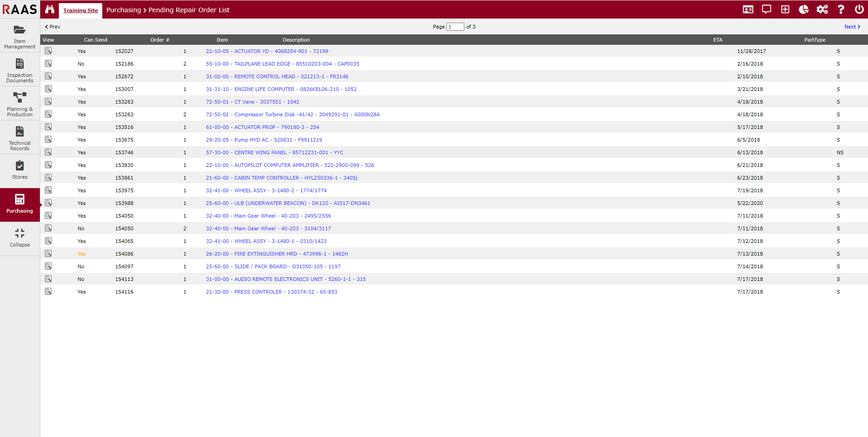Open the pie chart reports icon
868x437 pixels.
(x=804, y=9)
